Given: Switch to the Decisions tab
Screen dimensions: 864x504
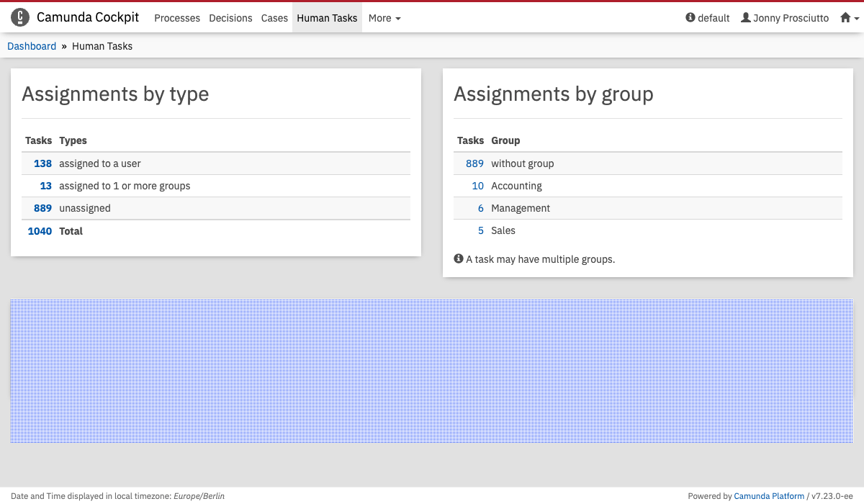Looking at the screenshot, I should 230,18.
